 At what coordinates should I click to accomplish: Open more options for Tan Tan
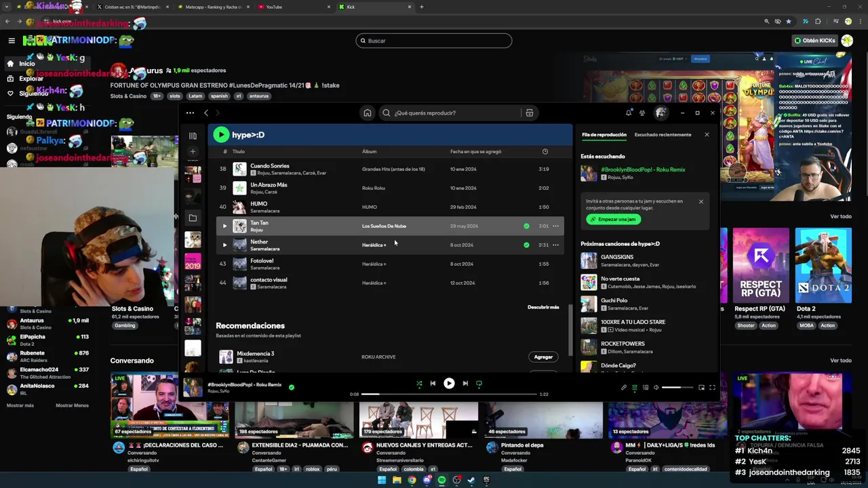[x=555, y=226]
